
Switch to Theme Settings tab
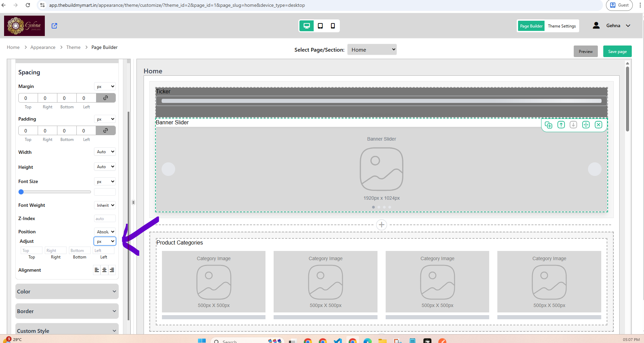[562, 26]
